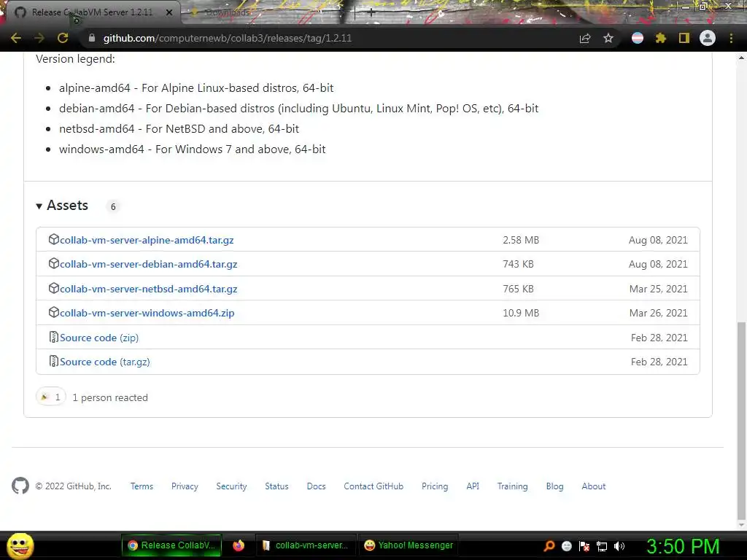Open the smiley face start button
The image size is (747, 560).
tap(20, 546)
